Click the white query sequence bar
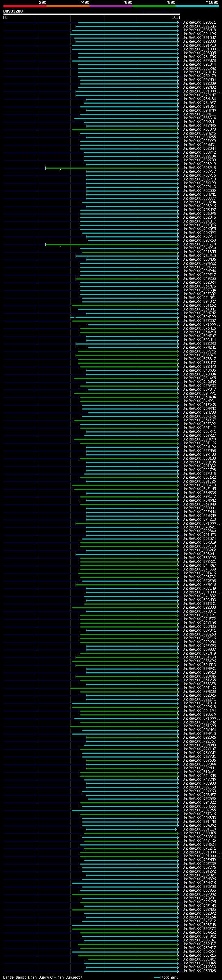Viewport: 222px width, 980px height. click(92, 15)
